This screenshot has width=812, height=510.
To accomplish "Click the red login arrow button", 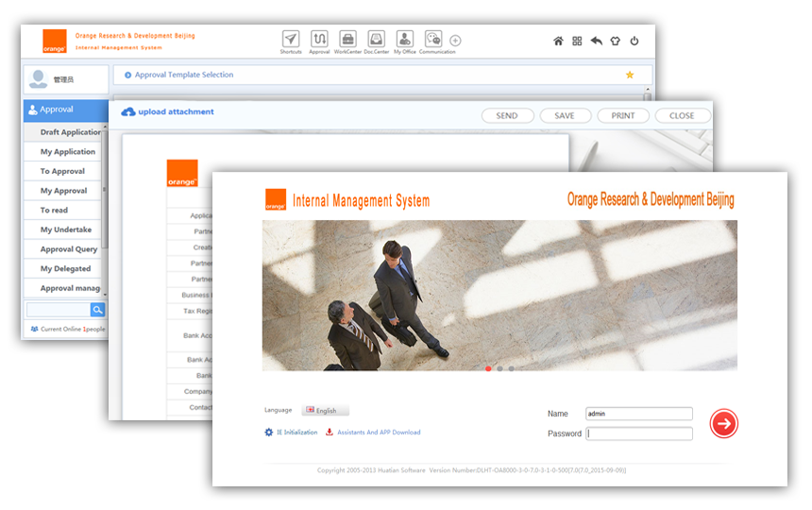I will 724,423.
